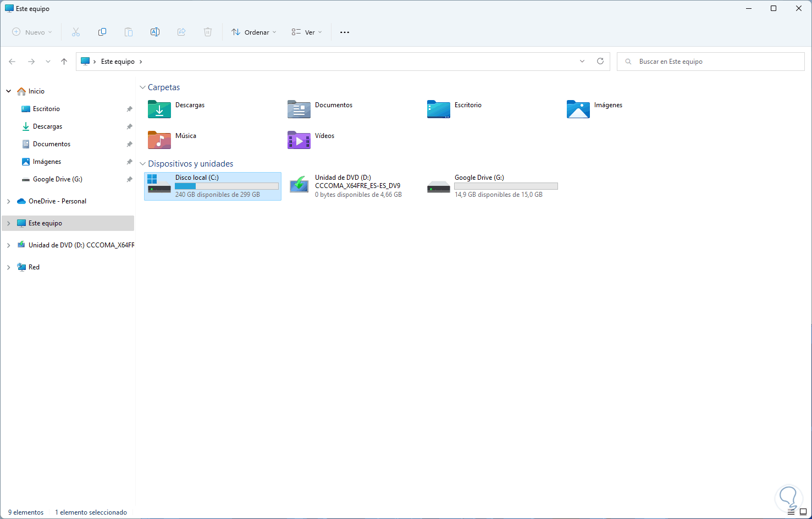Click '14,9 GB disponibles de 15,0 GB' text
The height and width of the screenshot is (519, 812).
[499, 195]
